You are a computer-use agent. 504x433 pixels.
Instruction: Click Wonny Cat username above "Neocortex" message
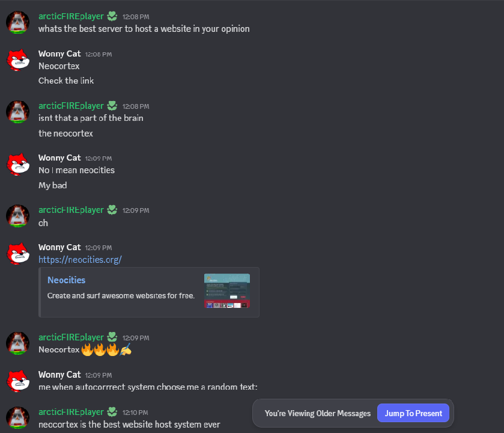(x=59, y=54)
